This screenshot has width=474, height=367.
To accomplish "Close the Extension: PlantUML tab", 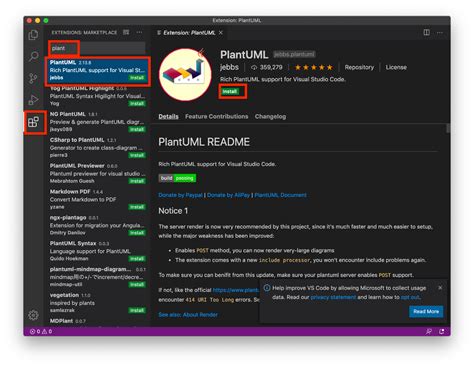I will [221, 33].
